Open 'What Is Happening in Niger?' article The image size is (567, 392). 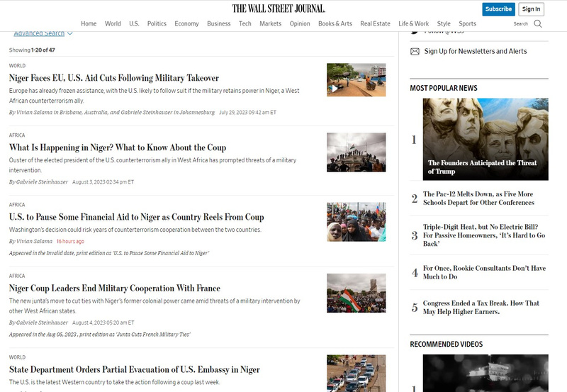pyautogui.click(x=118, y=147)
